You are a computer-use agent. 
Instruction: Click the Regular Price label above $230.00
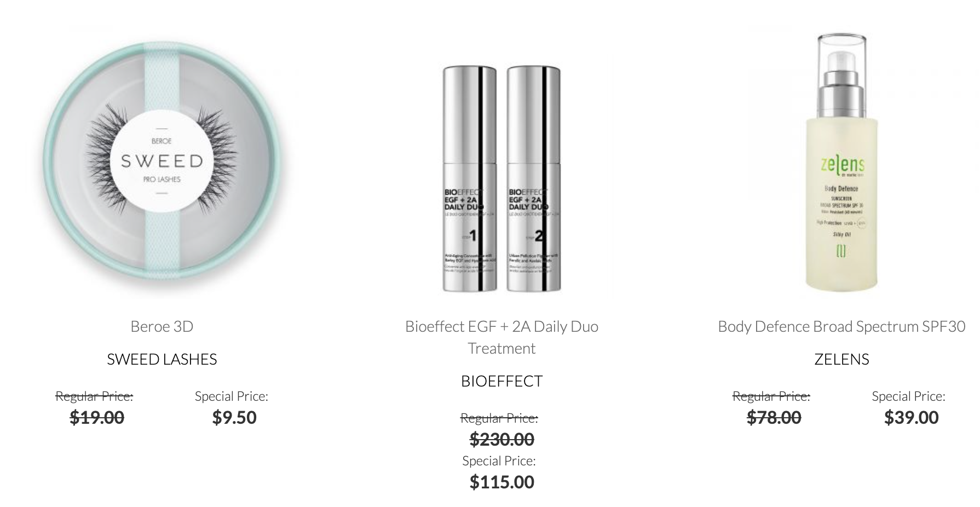[499, 418]
